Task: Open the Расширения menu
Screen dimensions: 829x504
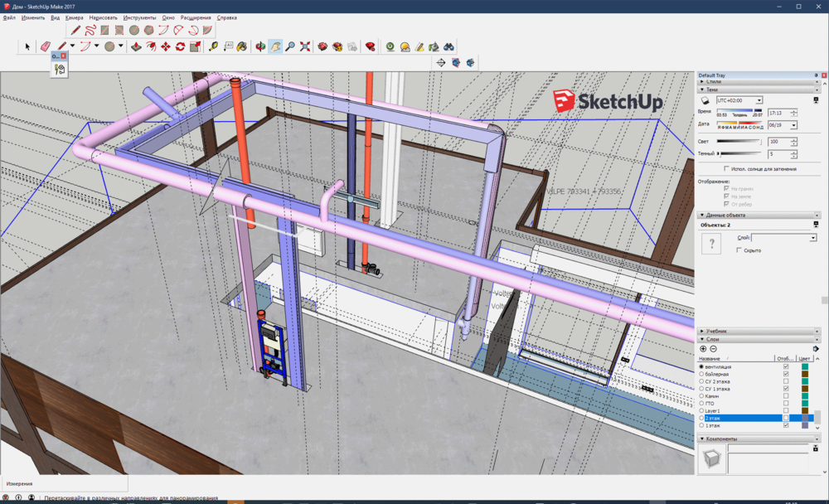Action: pos(196,17)
